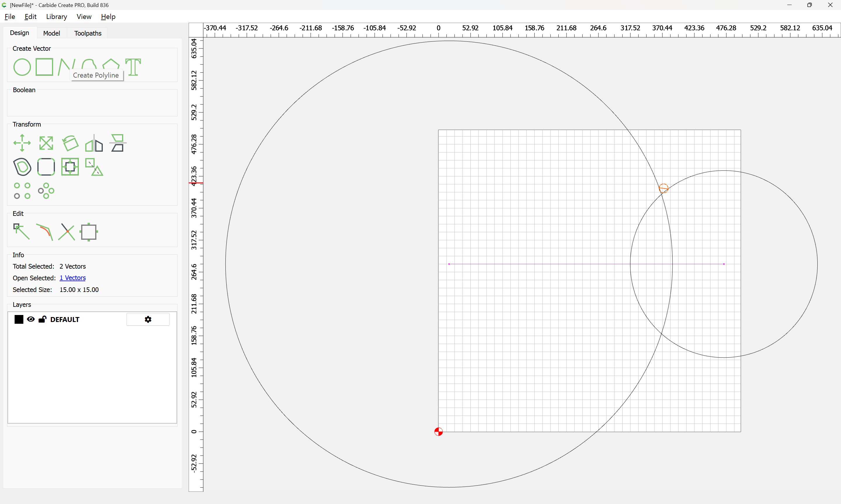841x504 pixels.
Task: Open DEFAULT layer settings gear button
Action: [148, 319]
